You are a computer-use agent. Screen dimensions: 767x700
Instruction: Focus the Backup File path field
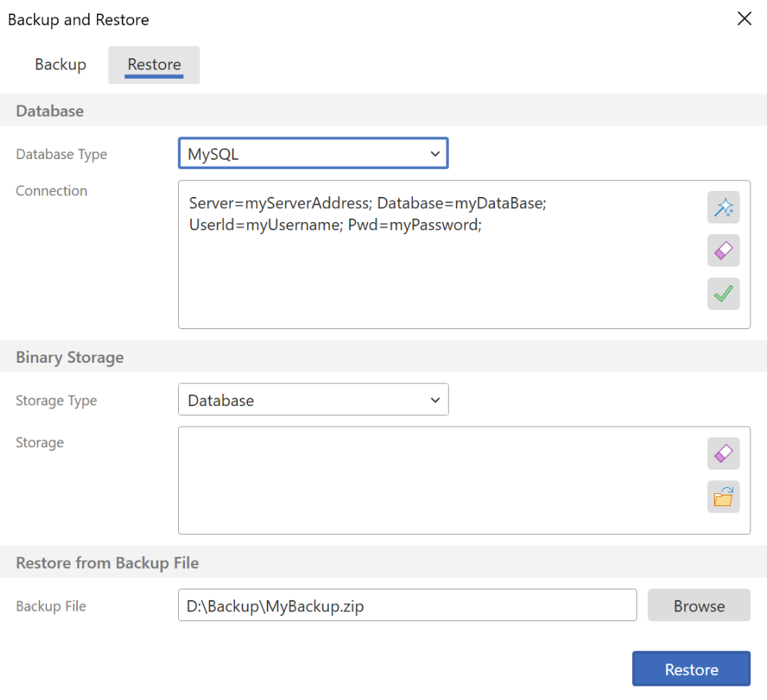(x=407, y=605)
